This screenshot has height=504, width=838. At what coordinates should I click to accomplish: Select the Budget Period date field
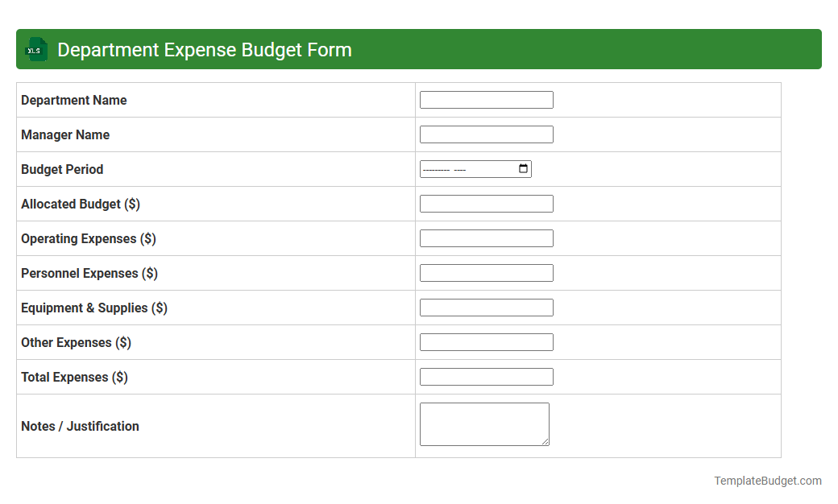pos(467,169)
